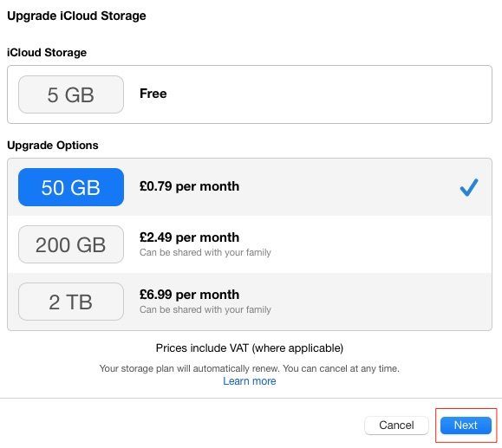Image resolution: width=502 pixels, height=448 pixels.
Task: Click the Next button
Action: click(466, 425)
